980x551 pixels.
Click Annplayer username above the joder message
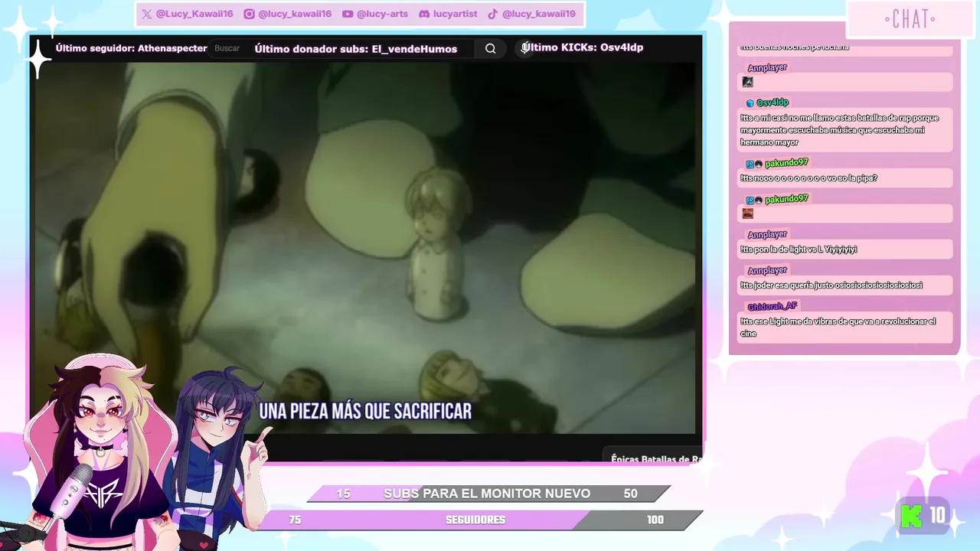point(767,270)
